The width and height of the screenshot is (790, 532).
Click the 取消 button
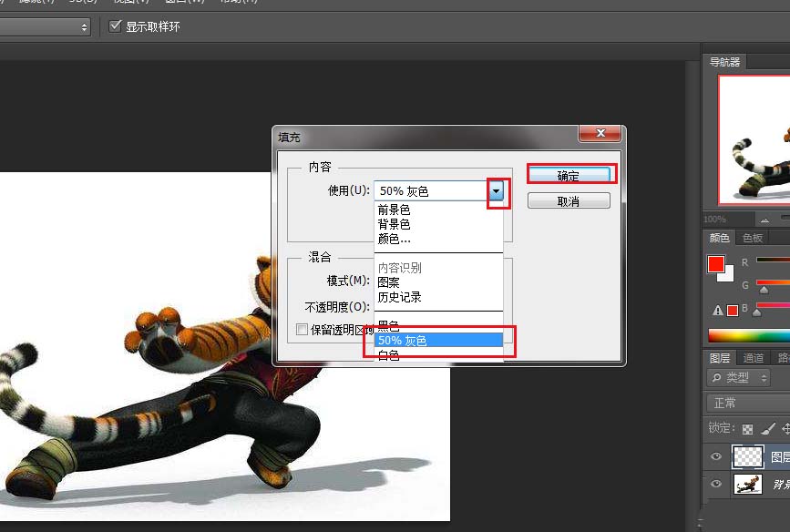tap(569, 199)
